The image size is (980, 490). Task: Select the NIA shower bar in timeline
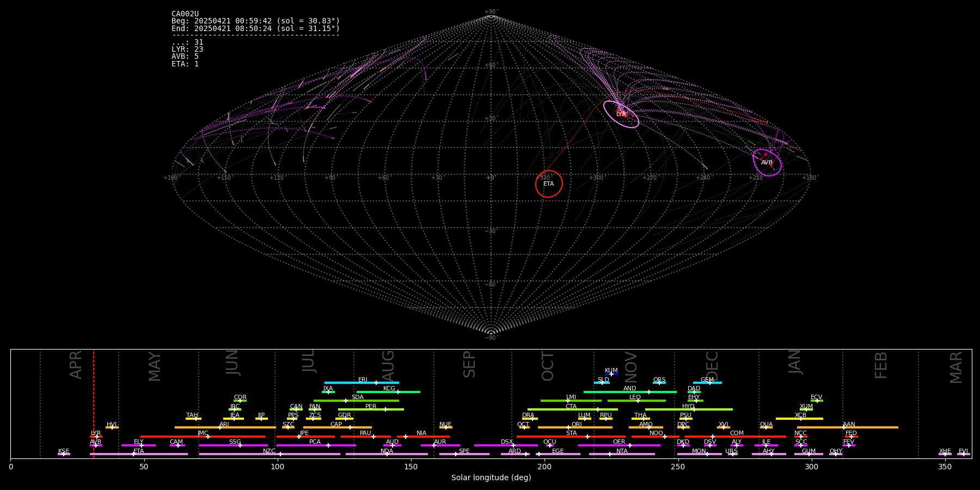pos(423,437)
